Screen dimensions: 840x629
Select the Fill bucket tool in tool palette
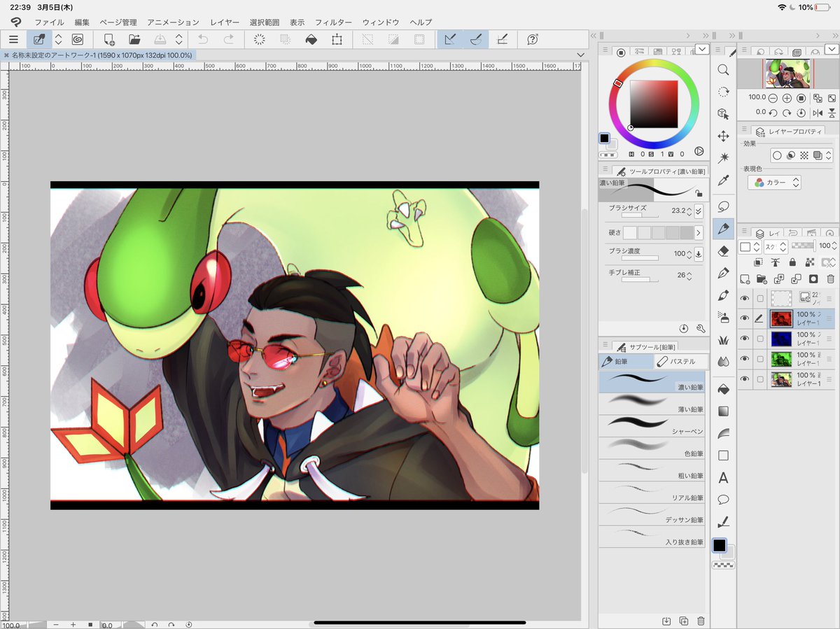click(x=723, y=389)
